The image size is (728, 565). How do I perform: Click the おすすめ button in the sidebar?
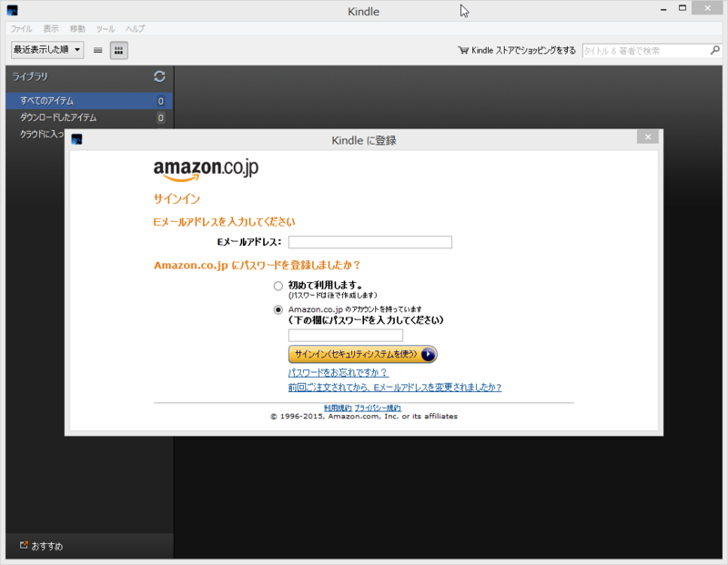click(41, 546)
